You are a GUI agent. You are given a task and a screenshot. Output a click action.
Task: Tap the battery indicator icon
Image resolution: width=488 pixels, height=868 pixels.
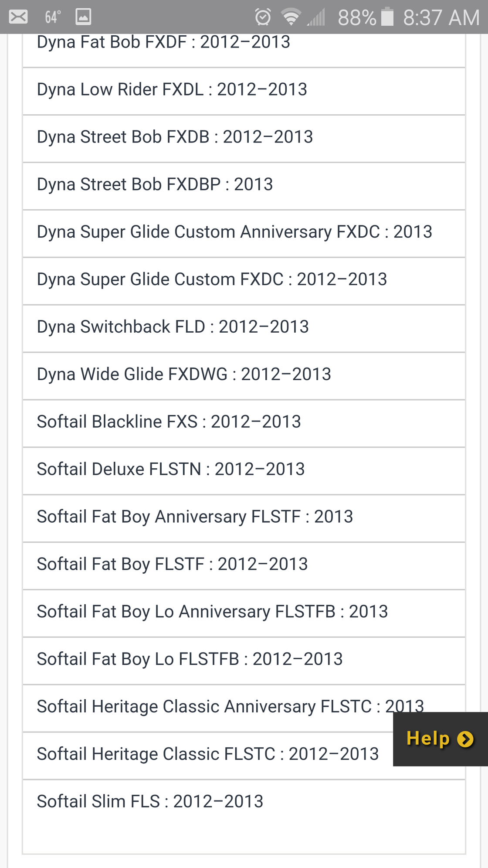click(x=387, y=17)
